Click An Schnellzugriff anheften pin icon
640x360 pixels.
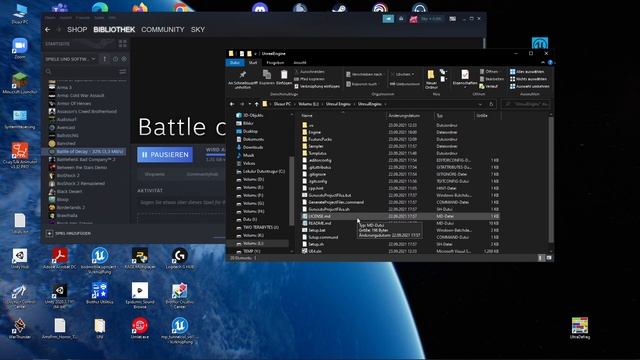pyautogui.click(x=242, y=75)
